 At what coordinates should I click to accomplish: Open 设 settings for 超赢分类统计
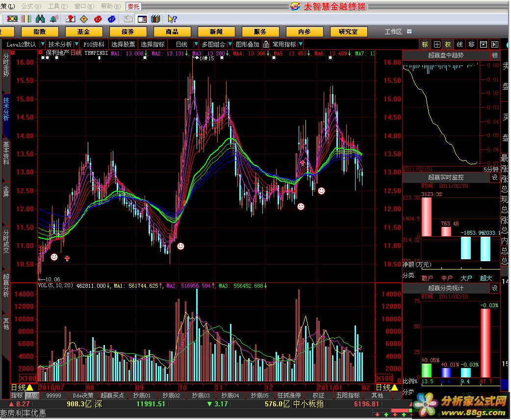[x=495, y=288]
